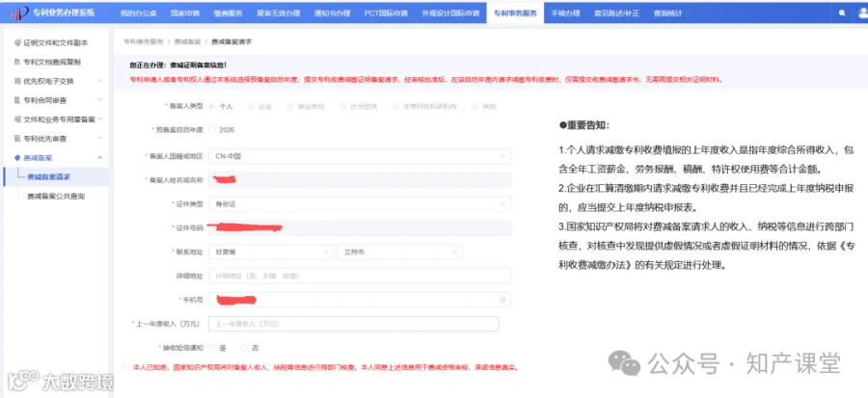
Task: Open 外观设计国际申请 in top navigation
Action: [450, 13]
